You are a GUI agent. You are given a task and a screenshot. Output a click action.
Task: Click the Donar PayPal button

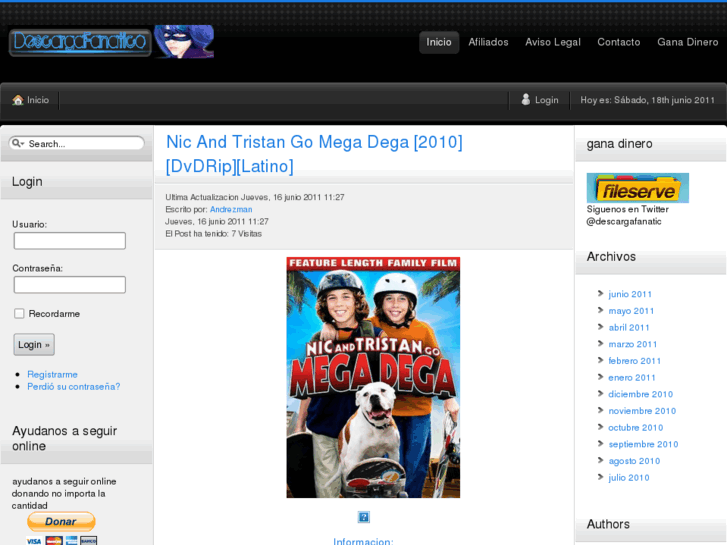pos(61,521)
